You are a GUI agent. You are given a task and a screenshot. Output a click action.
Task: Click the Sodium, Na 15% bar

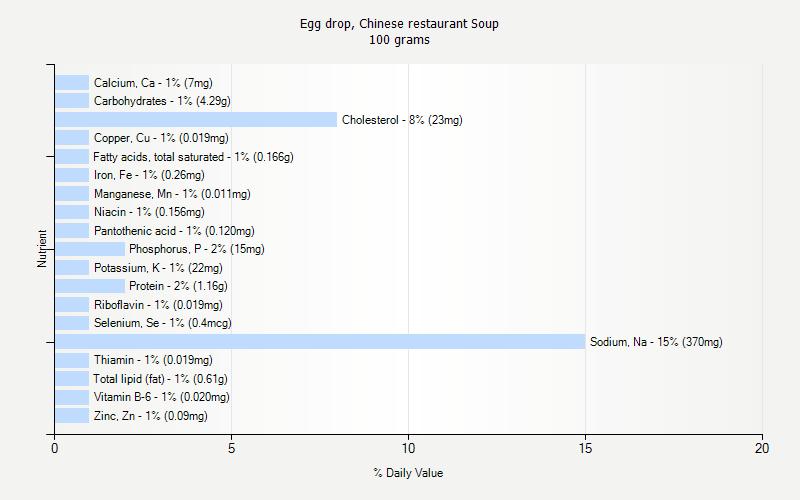tap(320, 342)
